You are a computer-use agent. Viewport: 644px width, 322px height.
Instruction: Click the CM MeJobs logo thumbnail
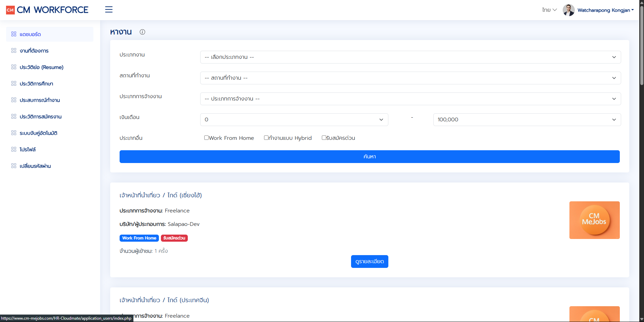(x=595, y=220)
